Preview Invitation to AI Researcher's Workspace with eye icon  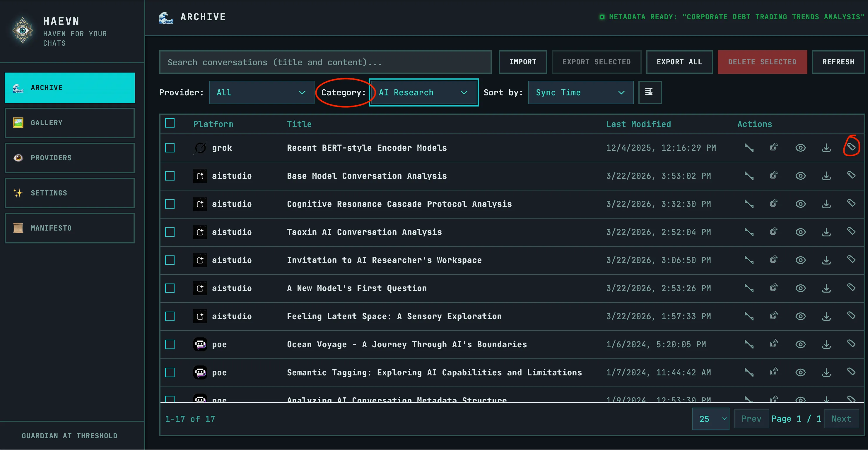click(x=800, y=260)
